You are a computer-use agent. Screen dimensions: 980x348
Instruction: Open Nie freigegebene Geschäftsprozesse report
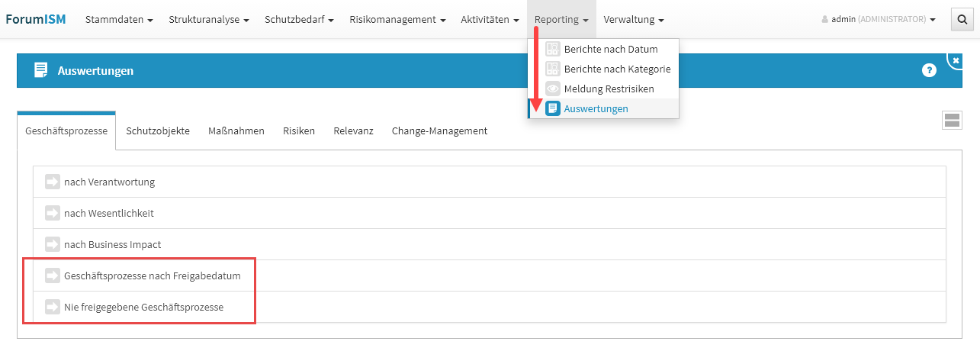(143, 307)
